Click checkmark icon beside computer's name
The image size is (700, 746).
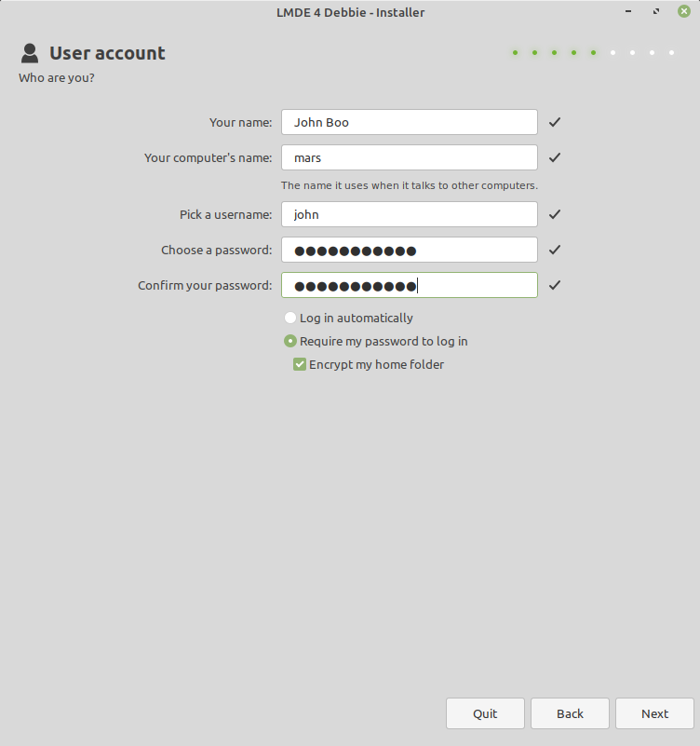[555, 157]
